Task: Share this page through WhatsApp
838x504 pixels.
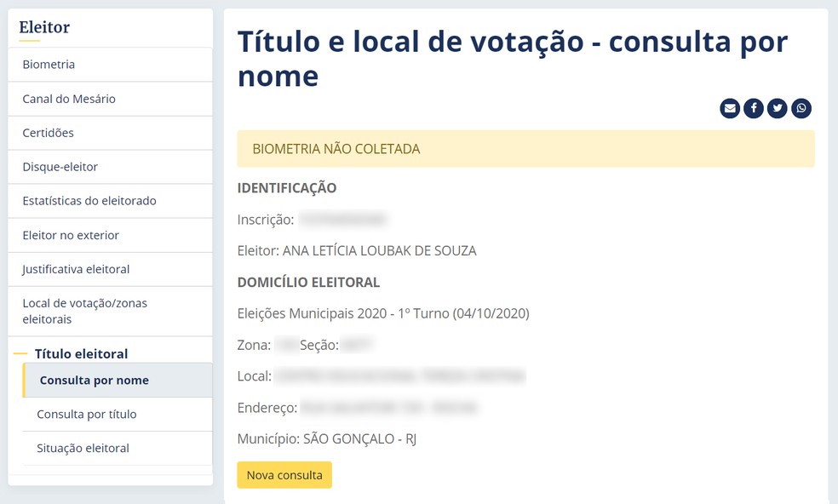Action: 801,108
